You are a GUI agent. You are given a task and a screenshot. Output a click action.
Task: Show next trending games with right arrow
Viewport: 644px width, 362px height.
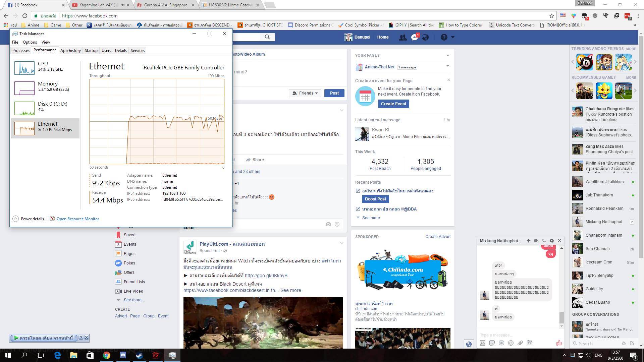pyautogui.click(x=635, y=62)
